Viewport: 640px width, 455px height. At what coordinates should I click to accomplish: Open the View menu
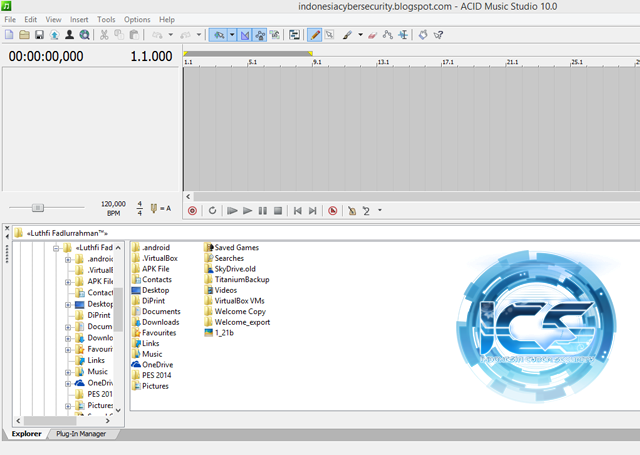point(53,20)
